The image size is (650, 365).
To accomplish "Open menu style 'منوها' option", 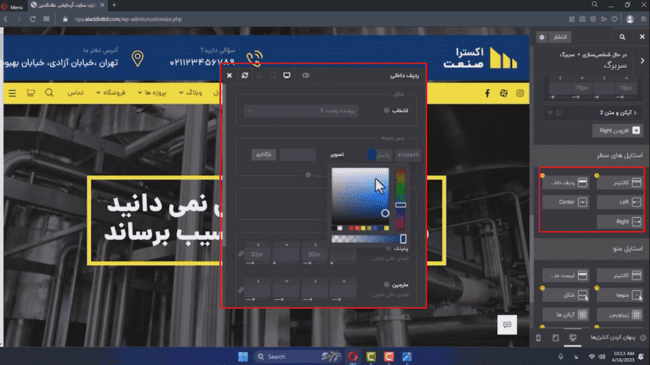I will (619, 295).
